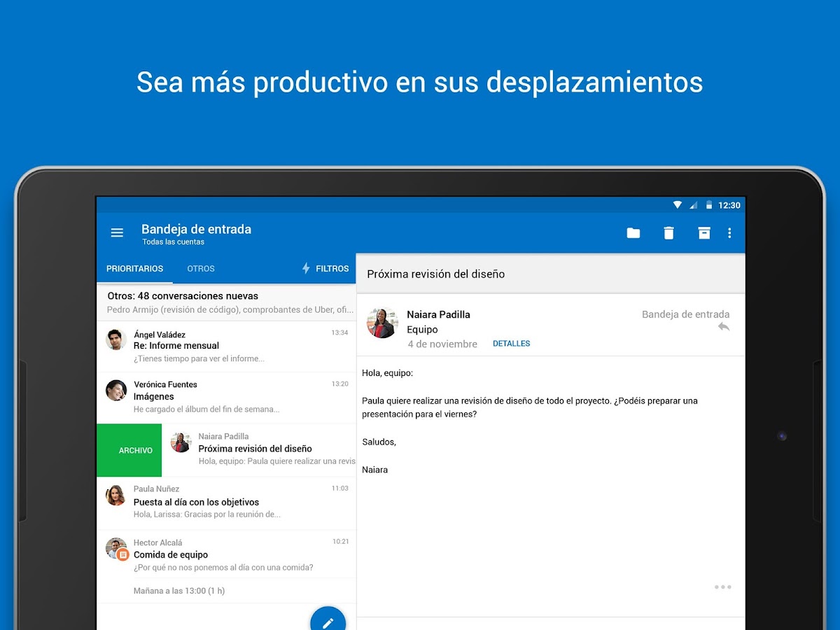Tap preview ¿Tienes tiempo para ver el informe...
This screenshot has height=630, width=840.
tap(199, 358)
